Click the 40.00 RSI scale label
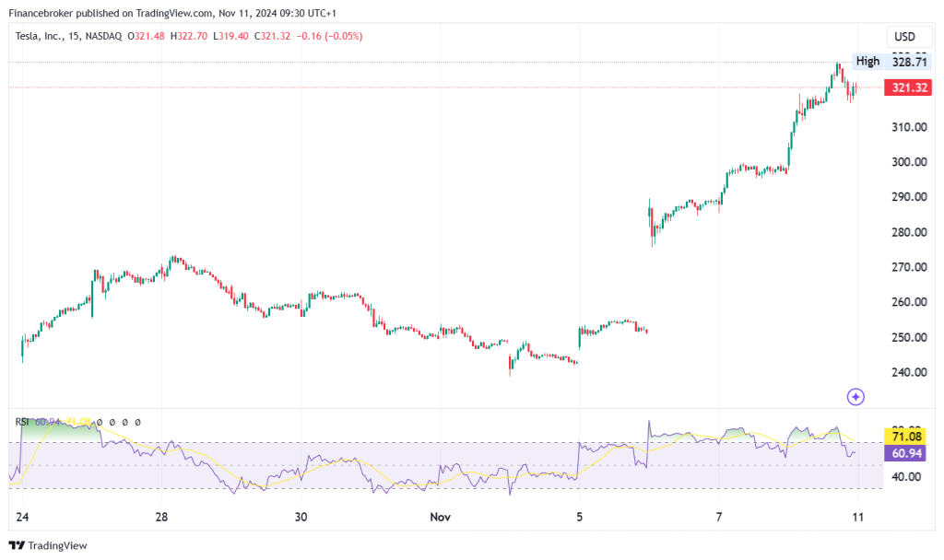Image resolution: width=944 pixels, height=560 pixels. coord(906,476)
